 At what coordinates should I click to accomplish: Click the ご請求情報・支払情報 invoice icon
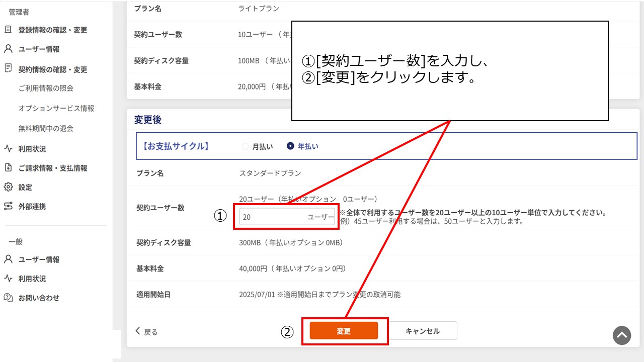tap(8, 168)
